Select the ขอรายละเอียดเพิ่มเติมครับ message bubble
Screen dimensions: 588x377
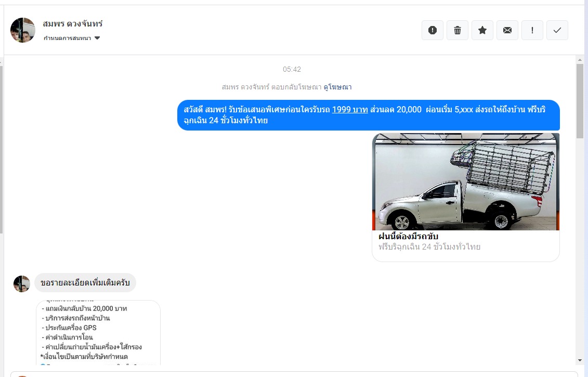point(85,282)
